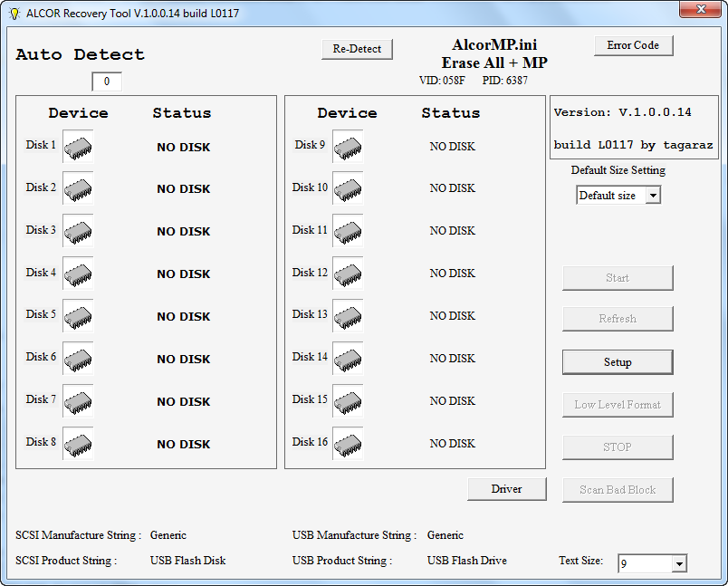Click the Disk 8 NO DISK status

coord(184,445)
